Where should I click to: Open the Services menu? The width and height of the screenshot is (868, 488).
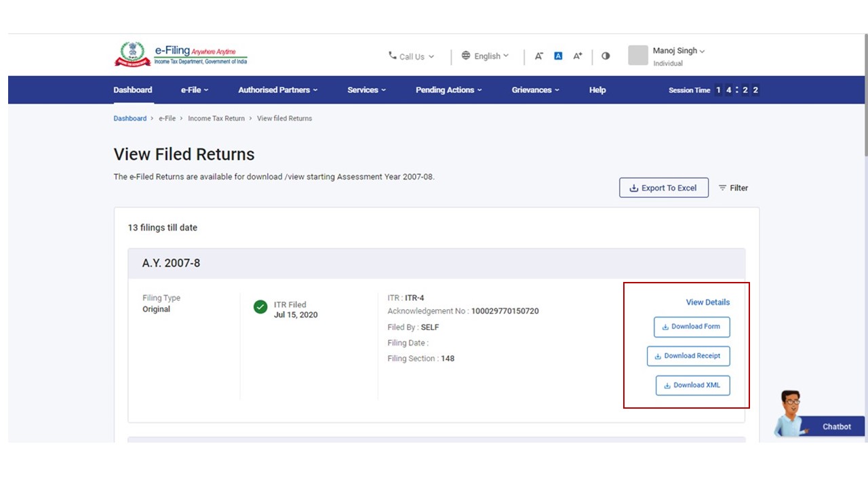tap(366, 90)
